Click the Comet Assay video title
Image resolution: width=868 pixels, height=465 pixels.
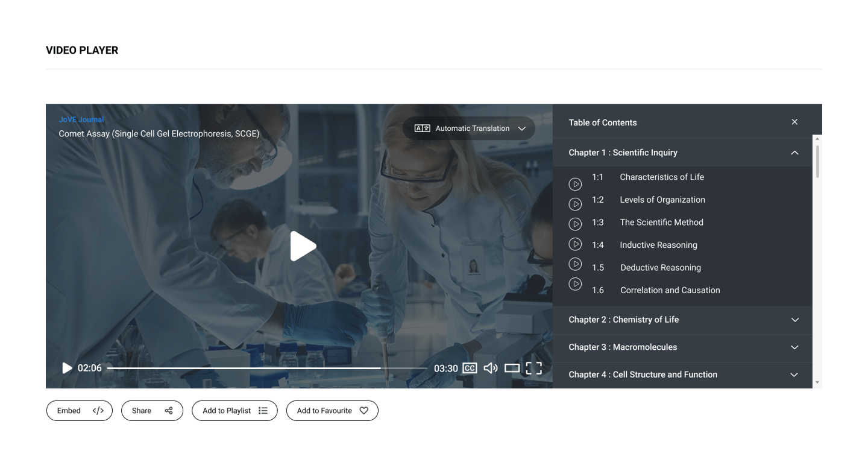(x=159, y=134)
